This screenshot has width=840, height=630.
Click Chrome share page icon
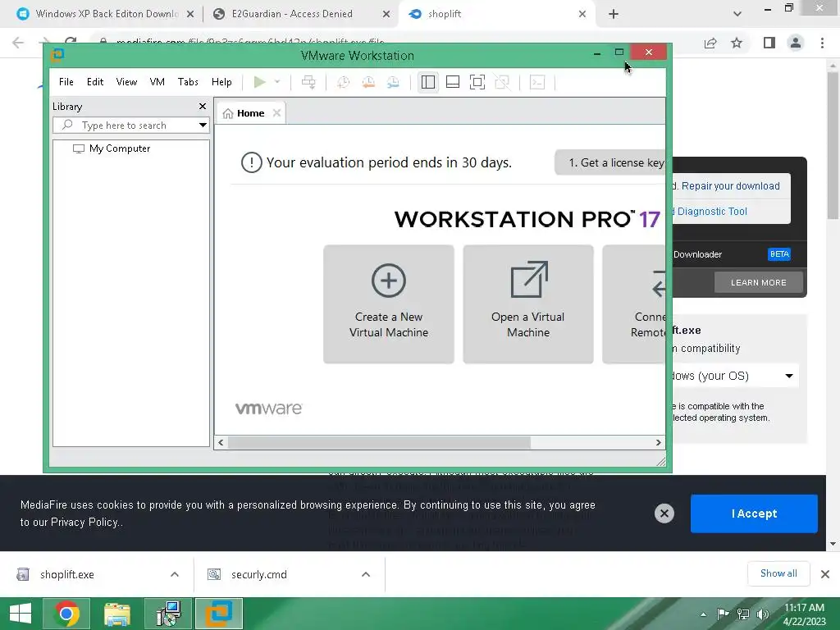click(710, 43)
